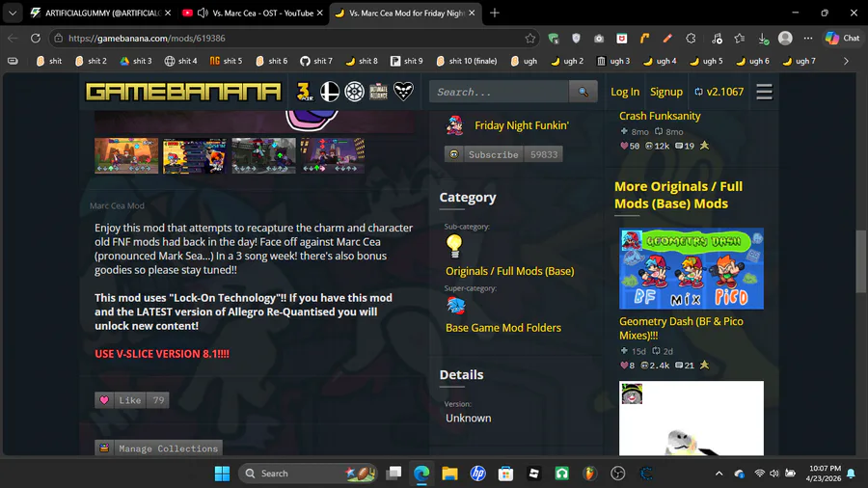Open the screenshot camera toolbar icon
The width and height of the screenshot is (868, 488).
point(598,39)
